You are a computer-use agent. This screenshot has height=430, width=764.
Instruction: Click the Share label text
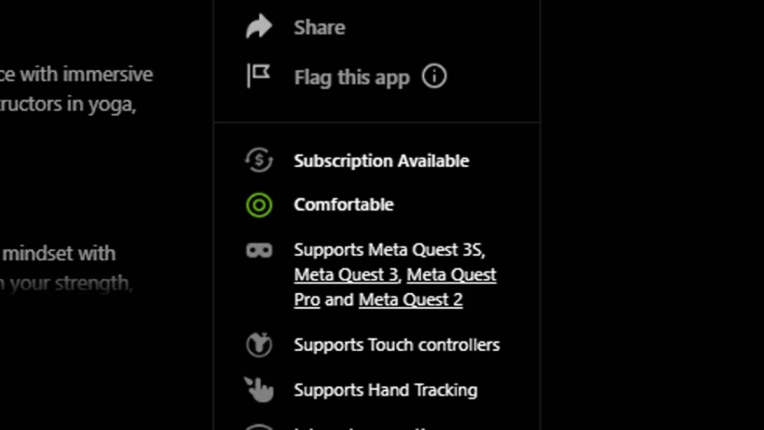click(319, 28)
